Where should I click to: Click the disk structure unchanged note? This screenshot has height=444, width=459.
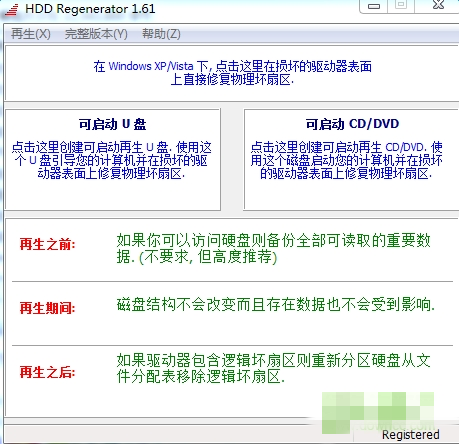pyautogui.click(x=276, y=305)
